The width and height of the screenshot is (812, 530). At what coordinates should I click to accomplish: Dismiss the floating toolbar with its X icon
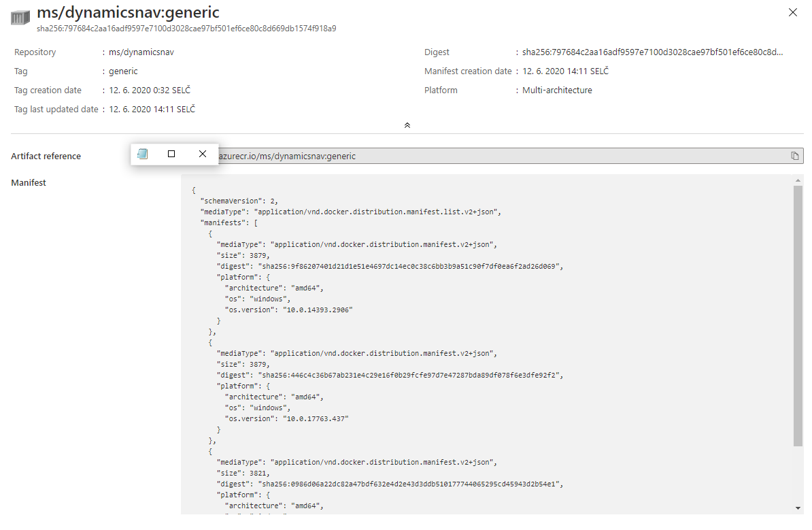pyautogui.click(x=202, y=154)
